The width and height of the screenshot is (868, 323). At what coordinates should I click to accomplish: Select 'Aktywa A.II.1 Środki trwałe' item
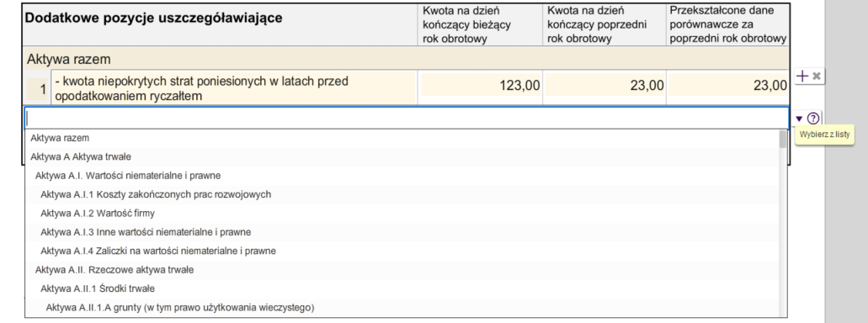tap(402, 289)
